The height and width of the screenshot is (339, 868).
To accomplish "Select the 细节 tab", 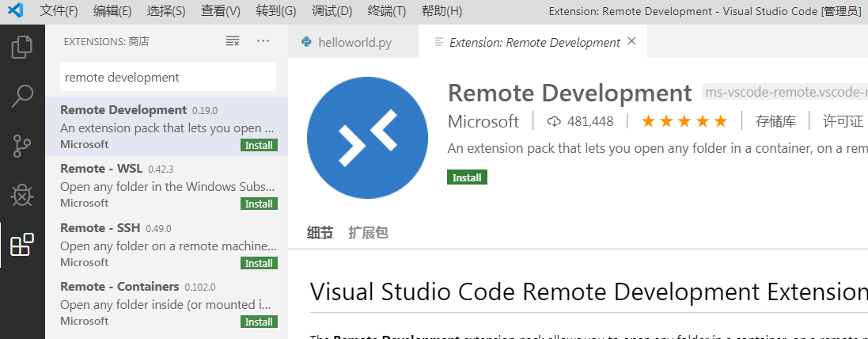I will (x=320, y=233).
